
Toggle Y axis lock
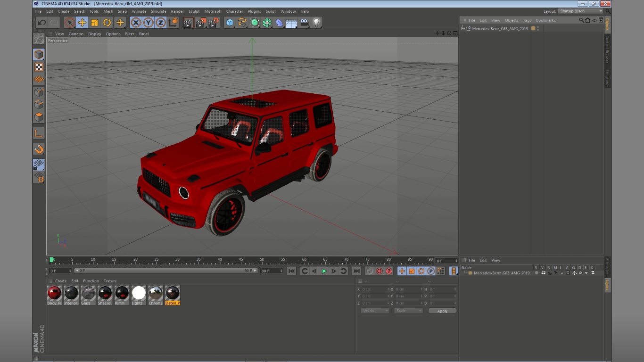point(149,22)
